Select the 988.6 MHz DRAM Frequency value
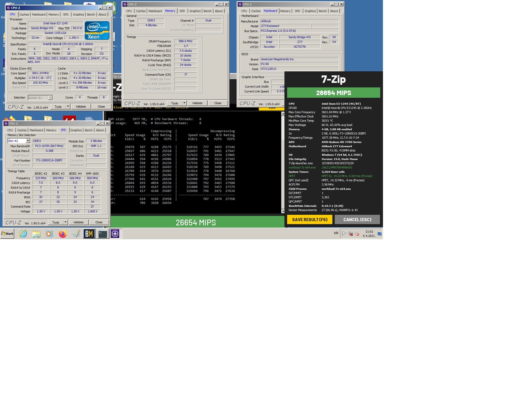The width and height of the screenshot is (532, 399). (x=186, y=41)
